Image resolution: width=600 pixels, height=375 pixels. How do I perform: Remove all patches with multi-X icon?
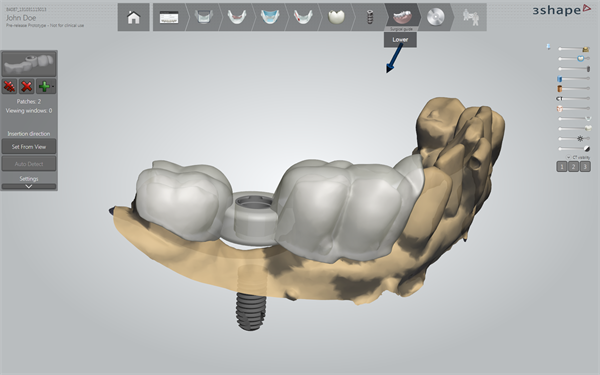point(10,86)
